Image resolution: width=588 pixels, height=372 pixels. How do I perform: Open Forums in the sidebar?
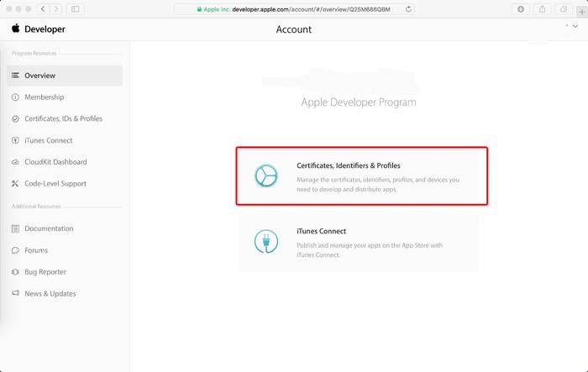[35, 250]
